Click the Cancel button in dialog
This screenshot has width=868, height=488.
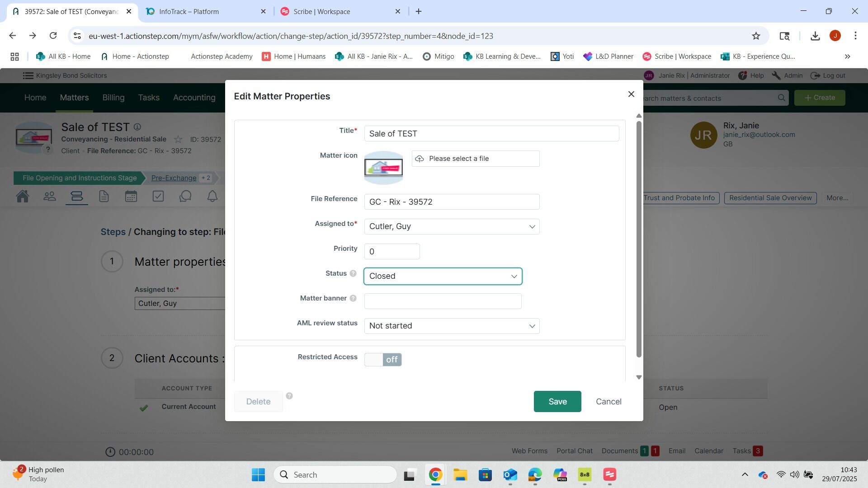click(x=609, y=402)
